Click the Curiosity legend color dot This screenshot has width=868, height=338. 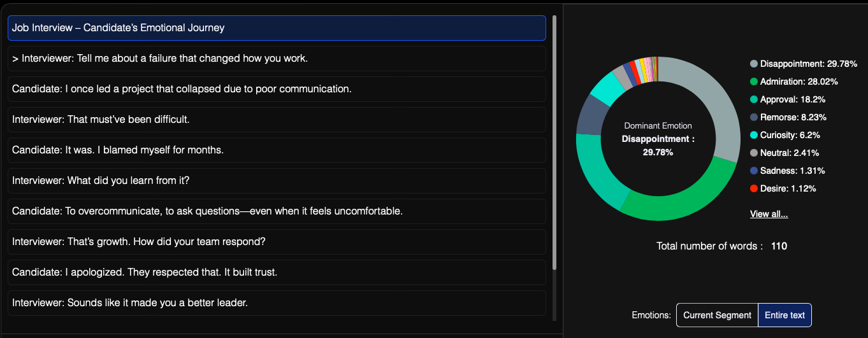pos(754,135)
